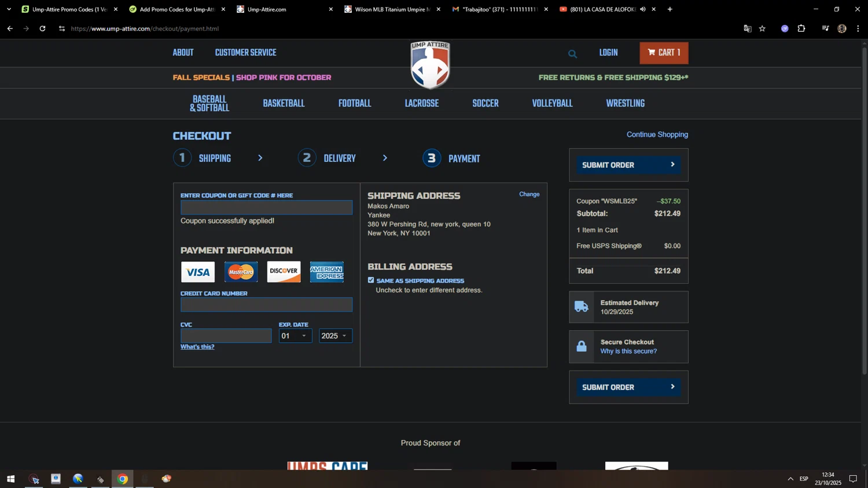The width and height of the screenshot is (868, 488).
Task: Click the What's this? CVC link
Action: point(197,347)
